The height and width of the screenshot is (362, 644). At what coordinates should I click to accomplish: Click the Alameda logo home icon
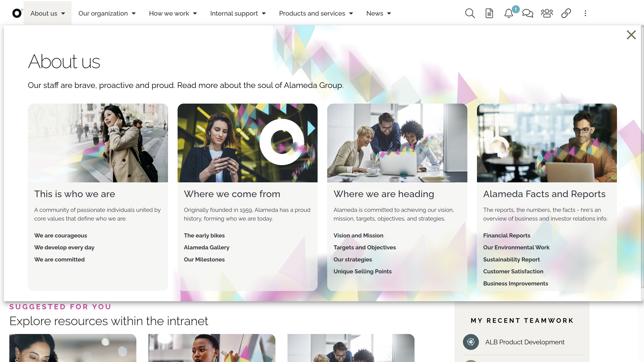[x=17, y=13]
